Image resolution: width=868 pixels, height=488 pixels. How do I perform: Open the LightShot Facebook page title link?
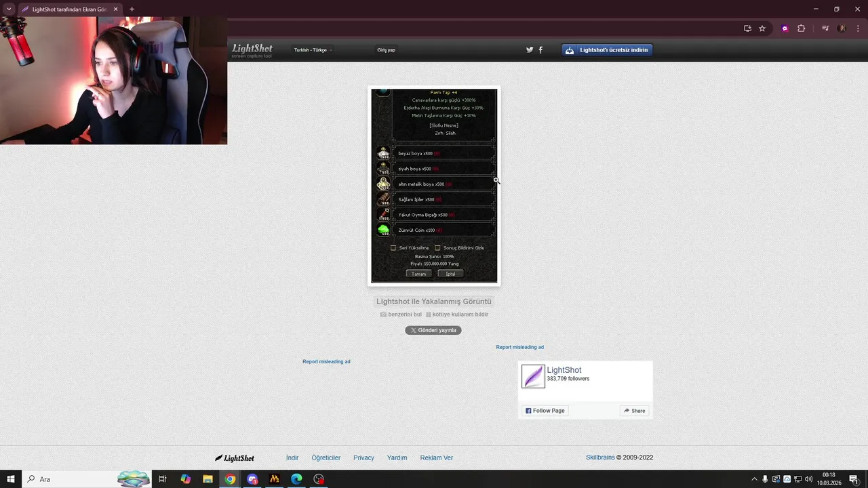click(x=564, y=370)
